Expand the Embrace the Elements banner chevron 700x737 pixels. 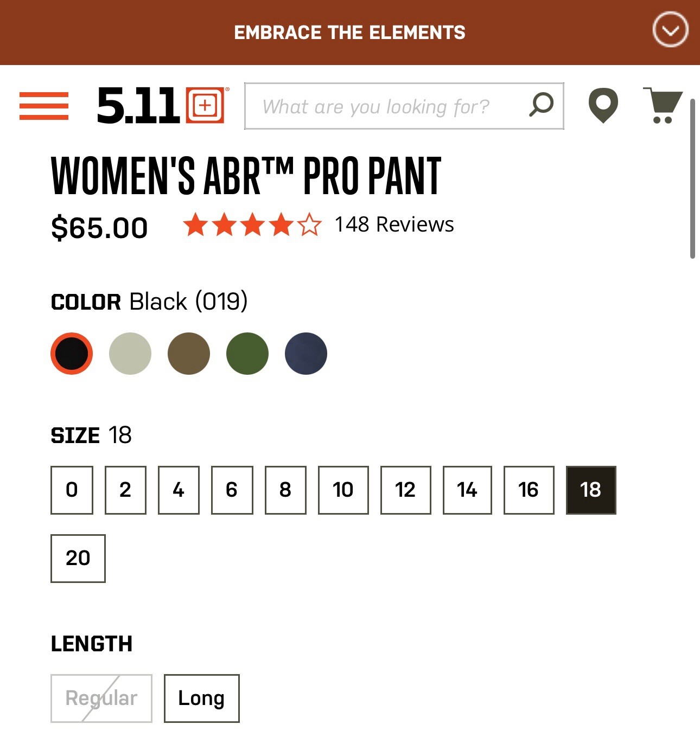click(x=670, y=29)
